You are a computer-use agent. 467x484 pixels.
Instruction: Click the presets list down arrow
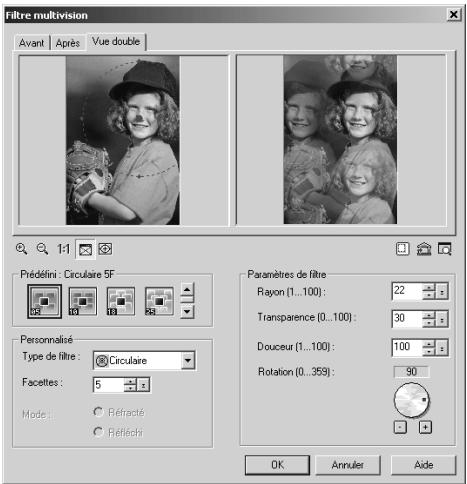[x=187, y=312]
